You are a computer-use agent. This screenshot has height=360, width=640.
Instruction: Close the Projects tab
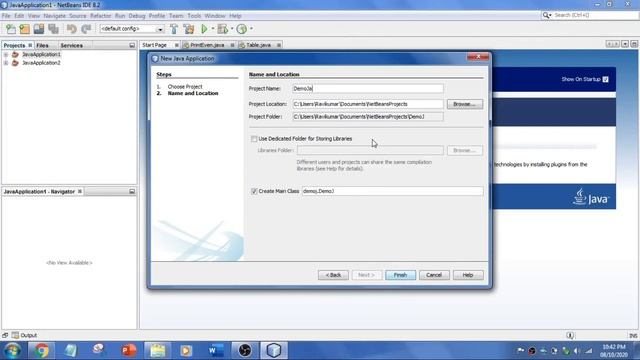pos(30,45)
